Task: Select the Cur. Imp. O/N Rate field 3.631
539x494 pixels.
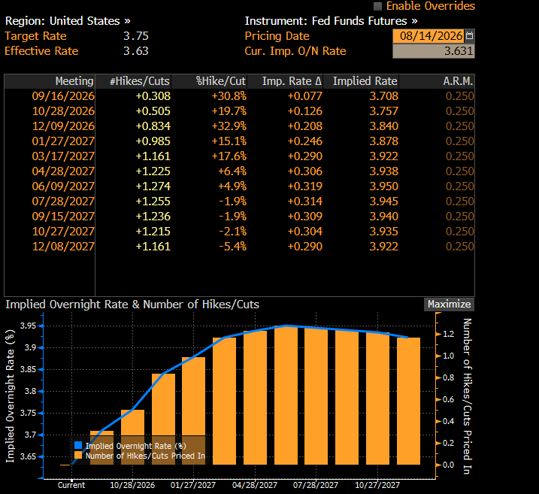Action: (433, 51)
